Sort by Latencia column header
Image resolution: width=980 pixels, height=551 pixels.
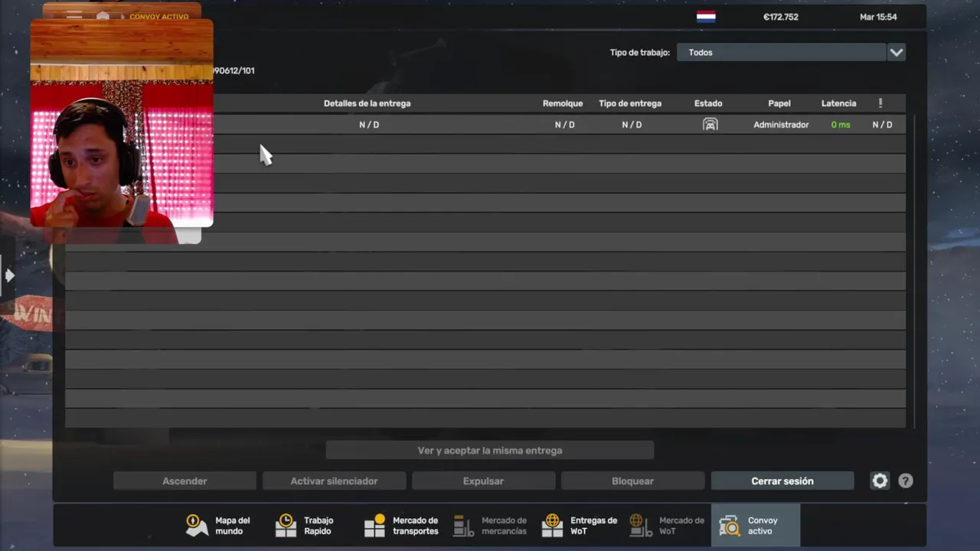[838, 103]
